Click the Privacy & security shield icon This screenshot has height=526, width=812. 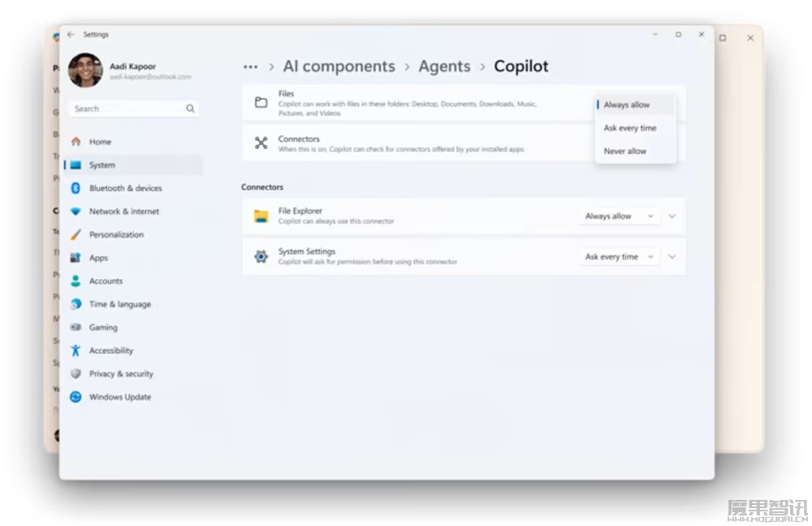pos(76,374)
